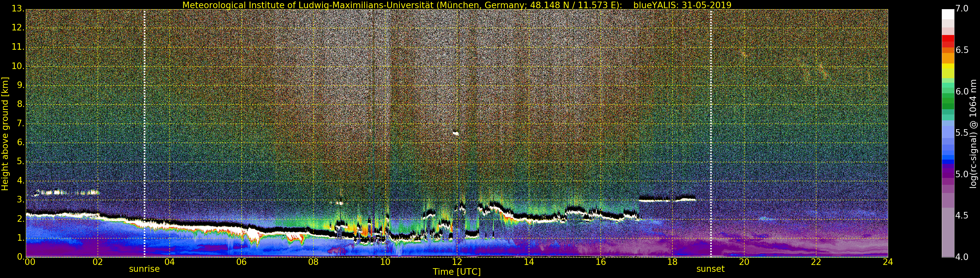Click the '3.' height axis tick label
Viewport: 980px width, 278px height.
tap(21, 200)
